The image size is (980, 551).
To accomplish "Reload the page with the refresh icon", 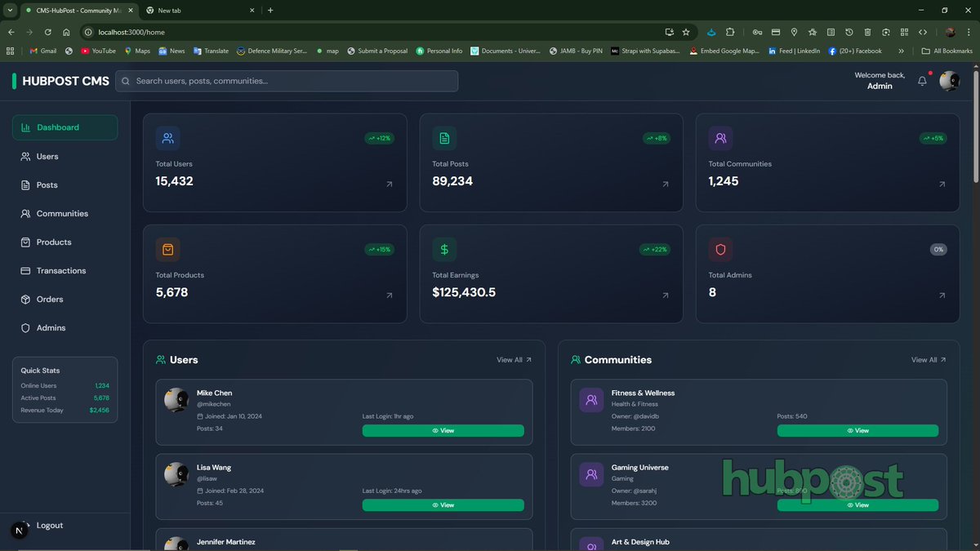I will coord(48,32).
